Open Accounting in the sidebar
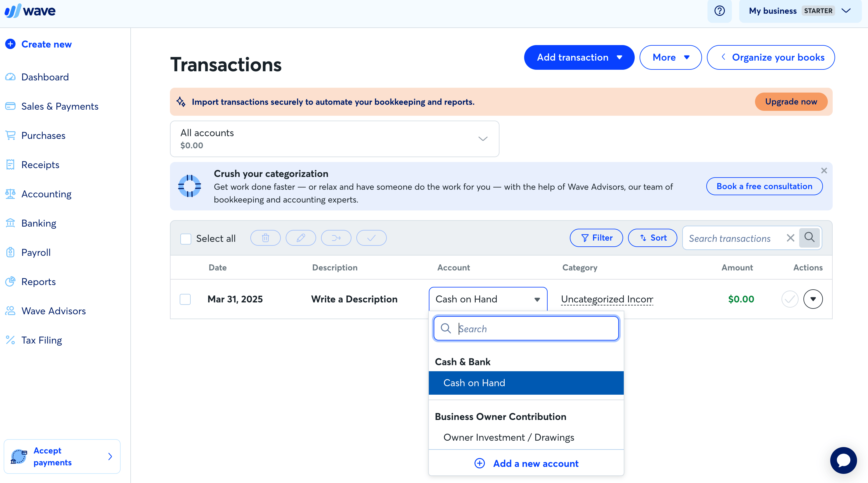The image size is (868, 483). [46, 194]
